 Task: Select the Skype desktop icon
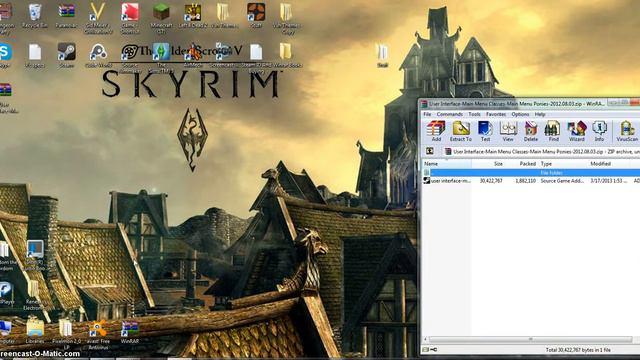point(5,55)
